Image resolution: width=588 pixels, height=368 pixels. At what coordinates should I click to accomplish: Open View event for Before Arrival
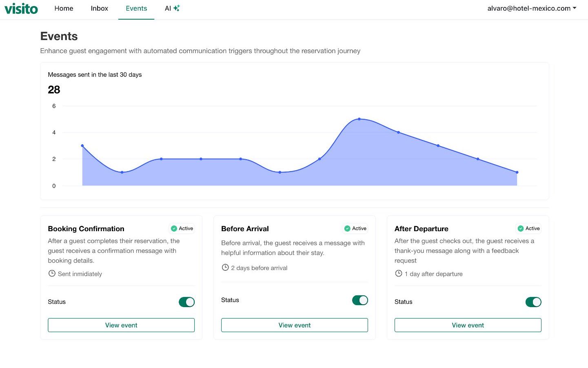pos(294,325)
